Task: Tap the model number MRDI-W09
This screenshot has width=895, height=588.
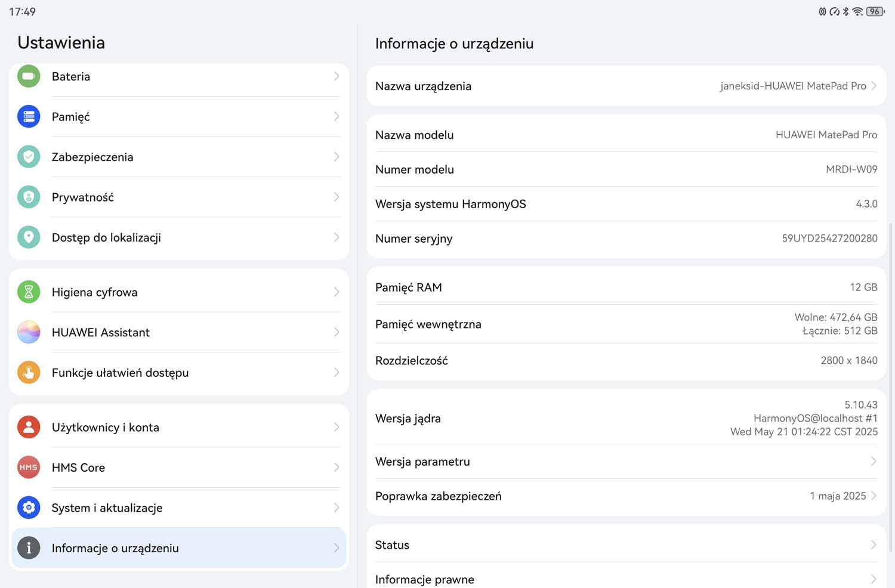Action: [x=851, y=169]
